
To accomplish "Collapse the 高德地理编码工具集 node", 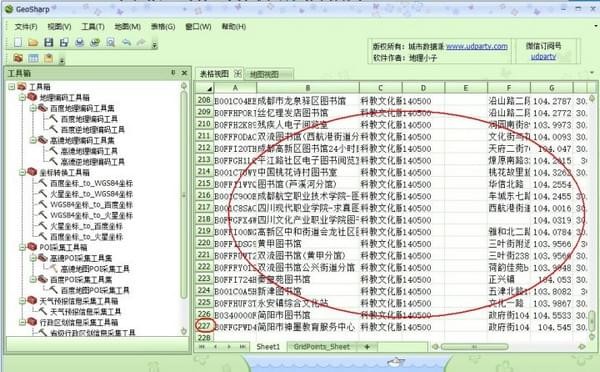I will click(33, 140).
